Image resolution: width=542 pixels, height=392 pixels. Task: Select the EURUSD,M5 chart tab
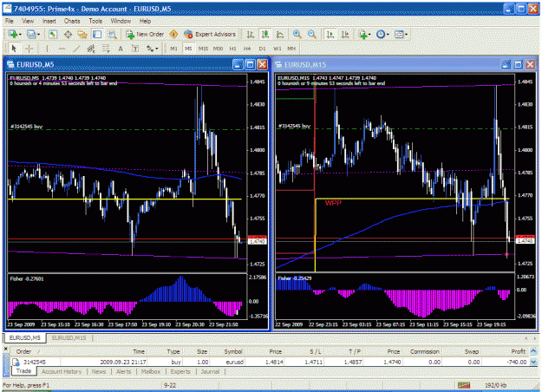point(24,337)
